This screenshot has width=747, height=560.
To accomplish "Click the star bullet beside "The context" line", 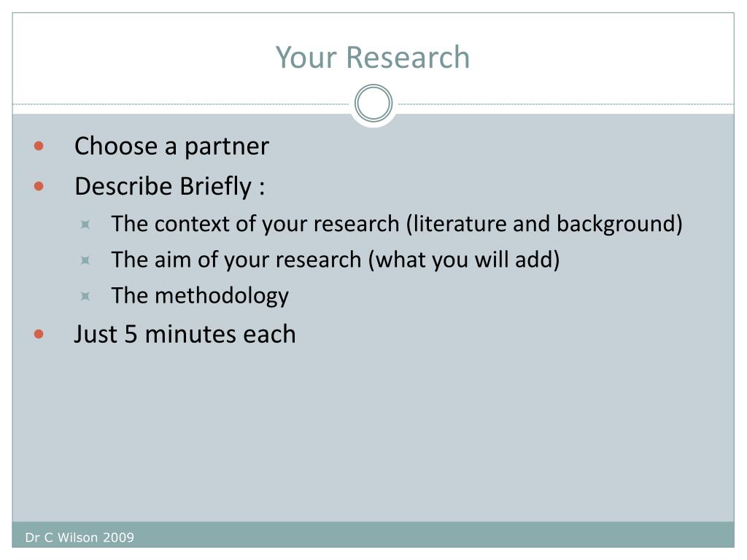I will tap(85, 225).
